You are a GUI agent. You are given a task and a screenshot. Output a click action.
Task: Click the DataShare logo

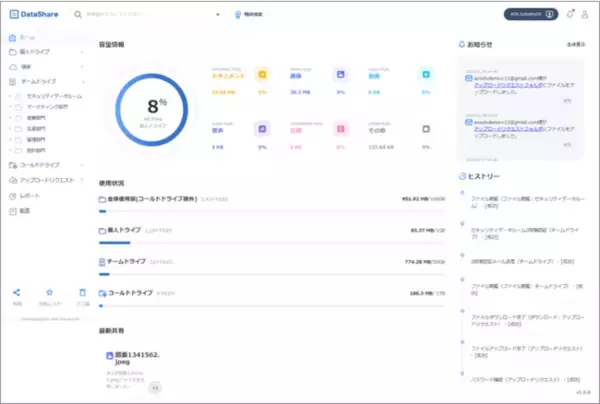34,14
